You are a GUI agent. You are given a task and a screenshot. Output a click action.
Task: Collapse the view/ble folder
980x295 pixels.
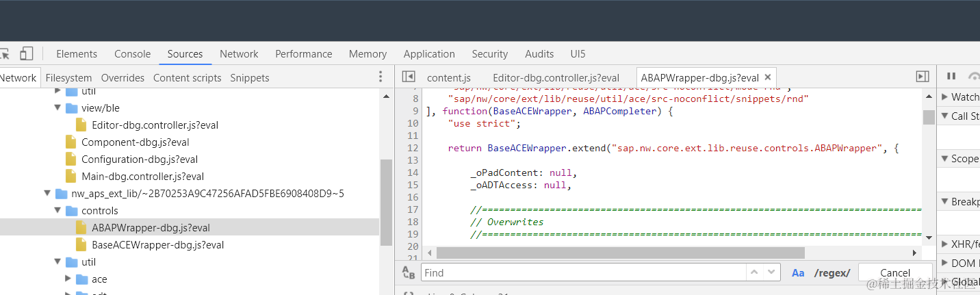pyautogui.click(x=57, y=108)
